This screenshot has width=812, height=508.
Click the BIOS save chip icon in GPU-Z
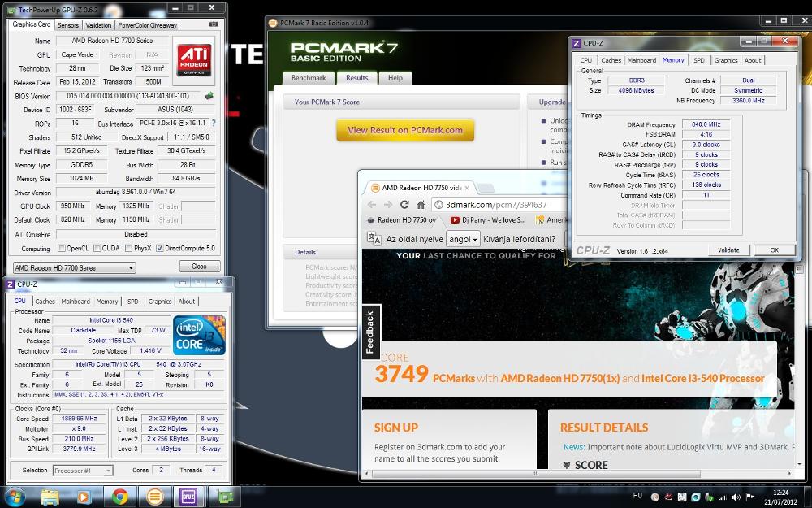click(x=209, y=95)
